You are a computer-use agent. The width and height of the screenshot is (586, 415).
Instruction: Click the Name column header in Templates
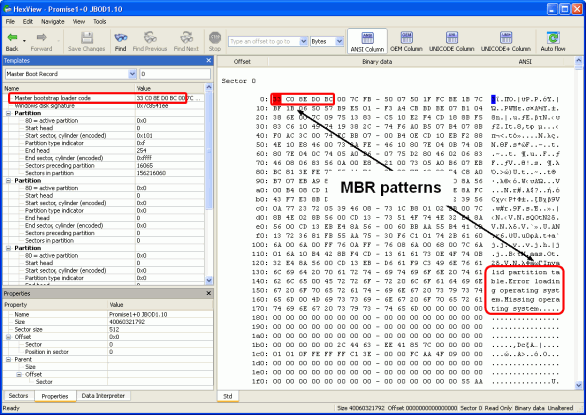pyautogui.click(x=69, y=88)
